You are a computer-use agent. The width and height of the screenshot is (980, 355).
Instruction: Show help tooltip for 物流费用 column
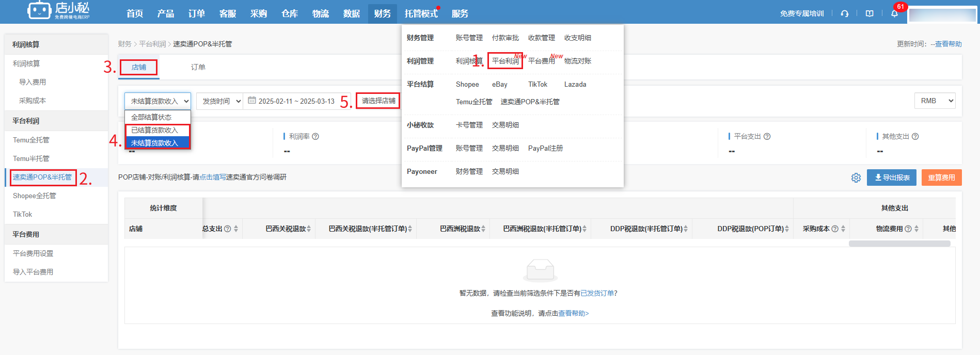[908, 229]
